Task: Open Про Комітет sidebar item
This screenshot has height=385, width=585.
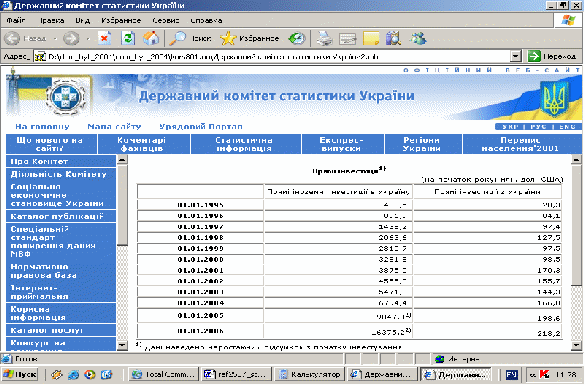Action: [61, 161]
